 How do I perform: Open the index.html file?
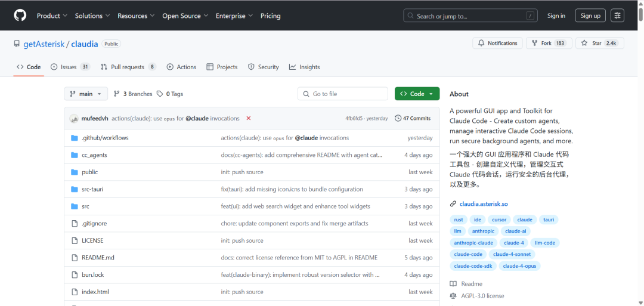tap(95, 292)
